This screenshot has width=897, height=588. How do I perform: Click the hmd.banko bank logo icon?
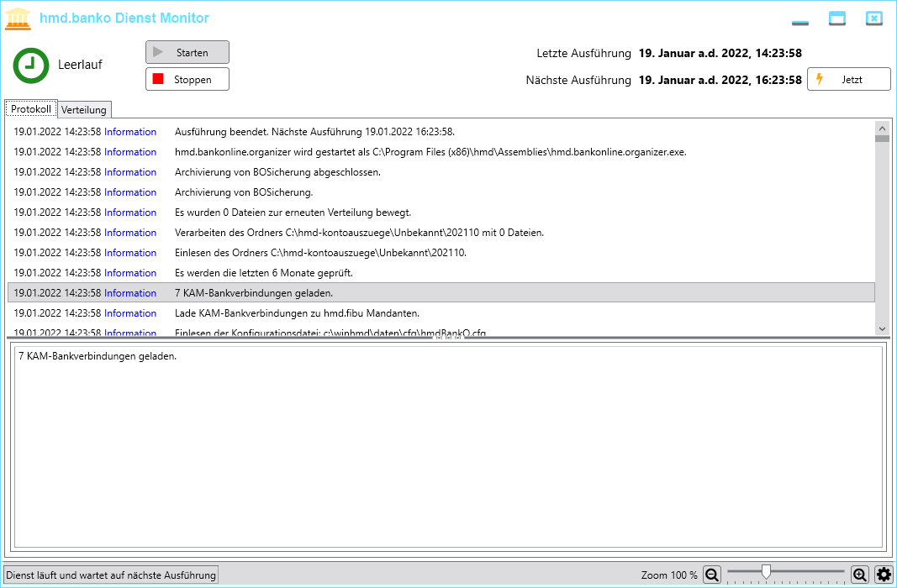pyautogui.click(x=18, y=18)
